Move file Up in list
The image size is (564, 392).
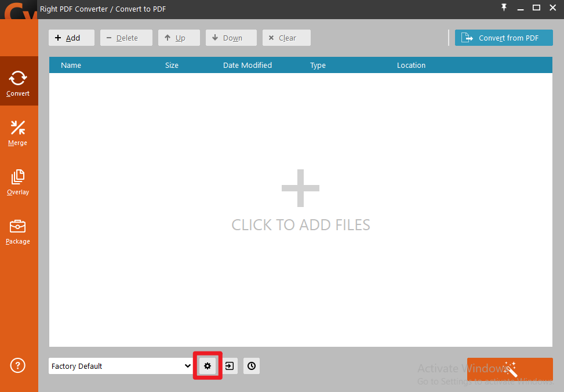tap(179, 38)
